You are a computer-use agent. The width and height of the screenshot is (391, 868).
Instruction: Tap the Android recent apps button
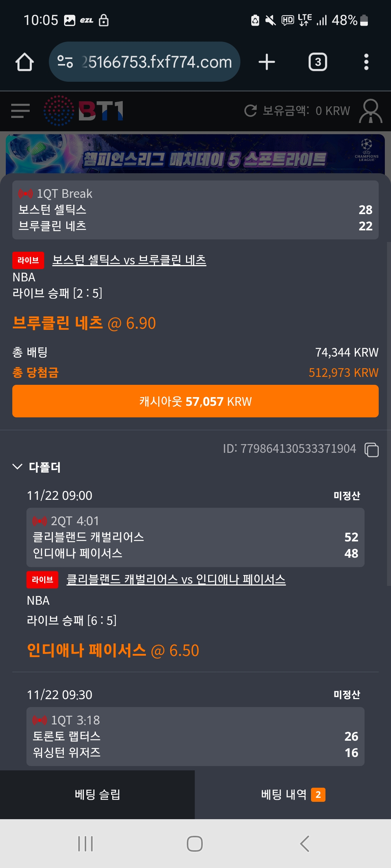pos(85,844)
